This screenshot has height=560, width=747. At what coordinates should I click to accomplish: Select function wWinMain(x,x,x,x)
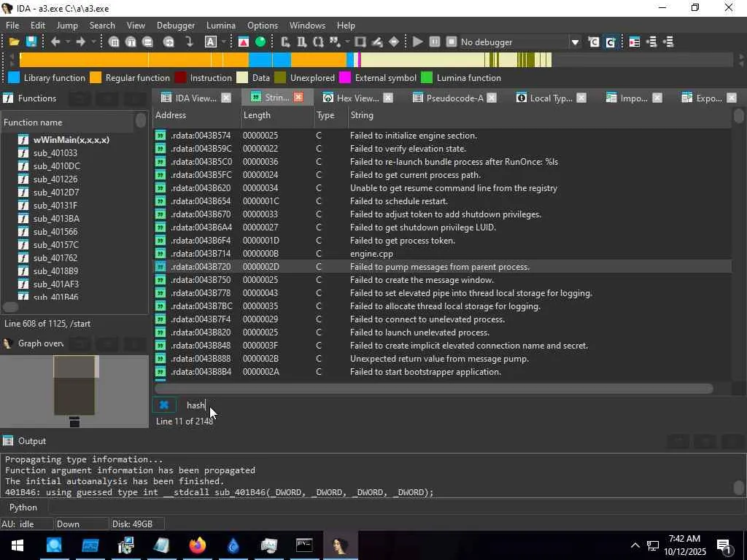71,140
